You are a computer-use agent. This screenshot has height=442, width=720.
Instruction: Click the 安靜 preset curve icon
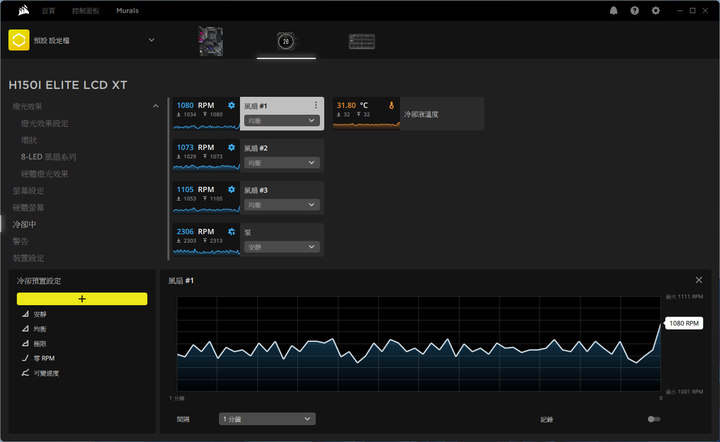[25, 314]
